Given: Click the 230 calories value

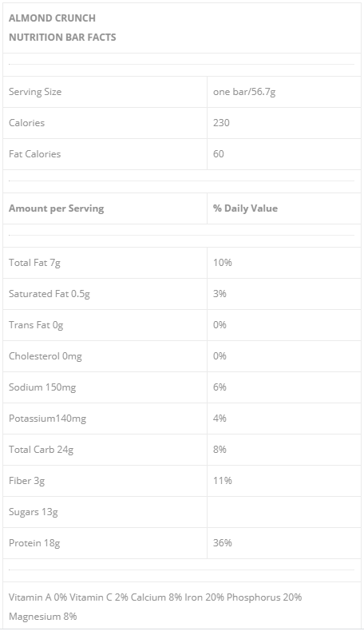Looking at the screenshot, I should (x=221, y=123).
